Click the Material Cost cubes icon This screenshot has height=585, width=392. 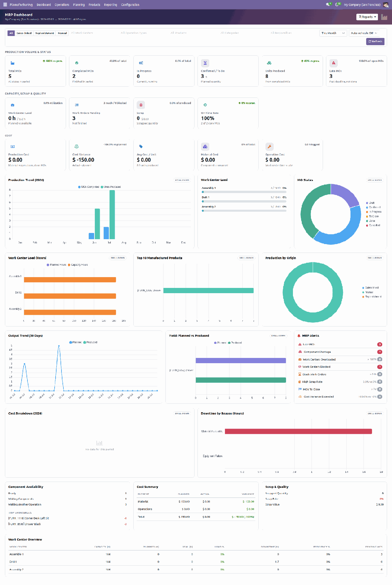pos(205,147)
